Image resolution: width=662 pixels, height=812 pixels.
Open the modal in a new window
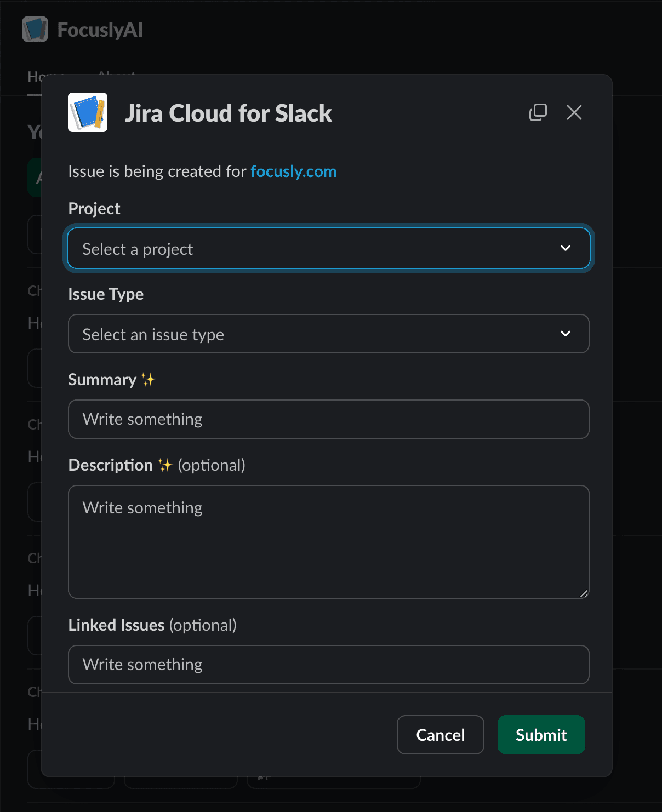coord(538,112)
